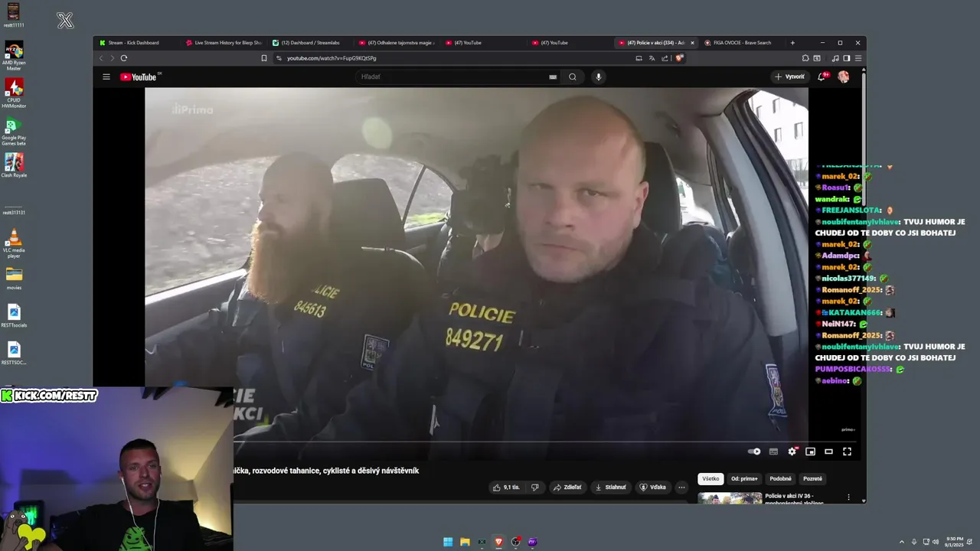The height and width of the screenshot is (551, 980).
Task: Click the Zdieľať share button
Action: [567, 487]
